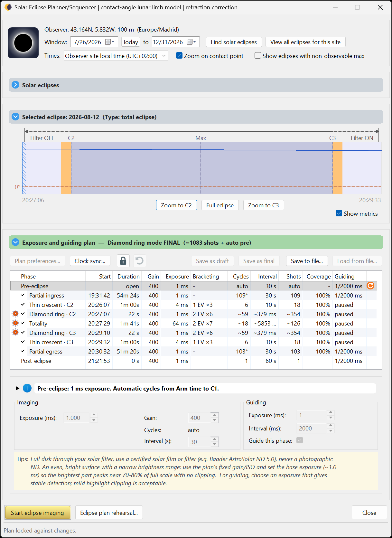This screenshot has height=538, width=392.
Task: Click the Bracketing column header
Action: click(209, 276)
